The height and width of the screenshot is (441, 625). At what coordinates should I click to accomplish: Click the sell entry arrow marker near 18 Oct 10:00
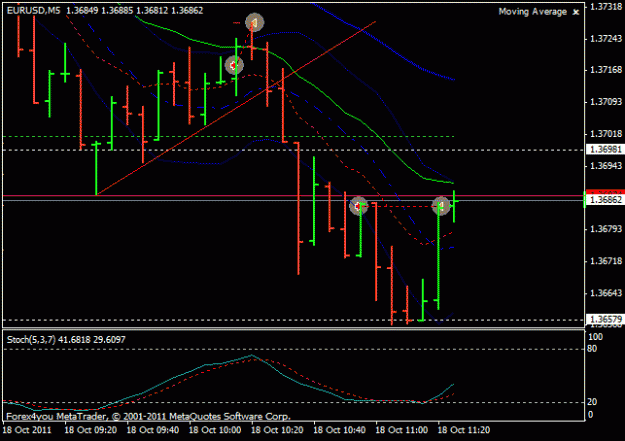point(234,65)
